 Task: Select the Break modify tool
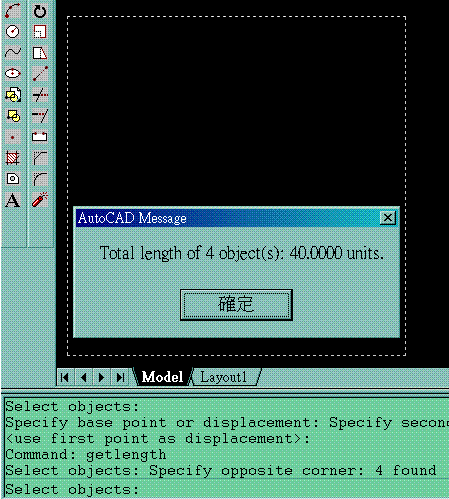[x=40, y=137]
